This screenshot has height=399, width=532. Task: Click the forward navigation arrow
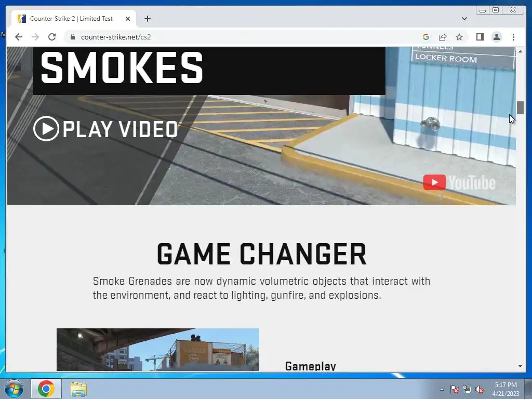click(x=35, y=37)
